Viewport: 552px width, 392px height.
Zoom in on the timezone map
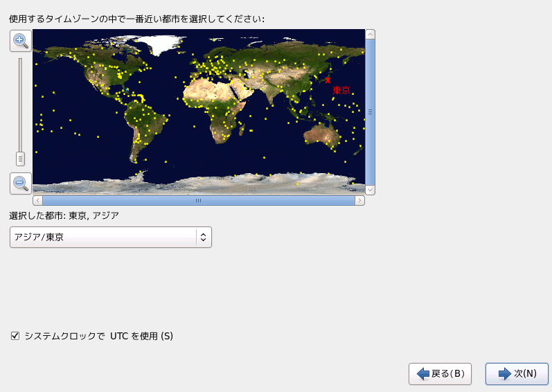point(20,40)
